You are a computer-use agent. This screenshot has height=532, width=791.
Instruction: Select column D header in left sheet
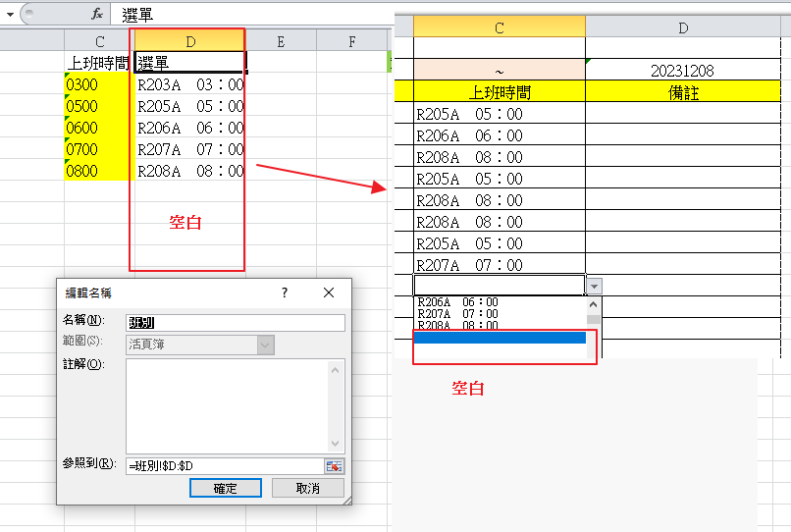click(x=189, y=41)
